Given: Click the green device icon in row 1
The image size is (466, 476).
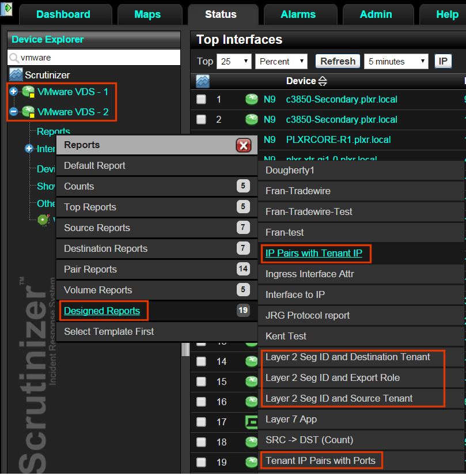Looking at the screenshot, I should tap(252, 99).
